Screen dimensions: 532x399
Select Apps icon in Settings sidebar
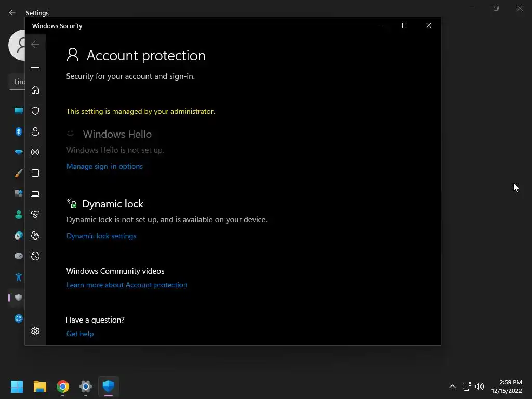(x=19, y=194)
